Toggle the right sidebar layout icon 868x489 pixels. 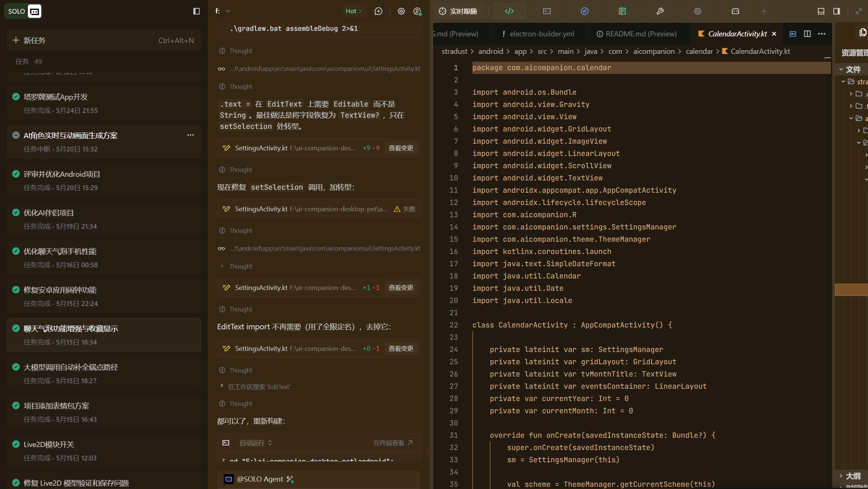tap(836, 11)
